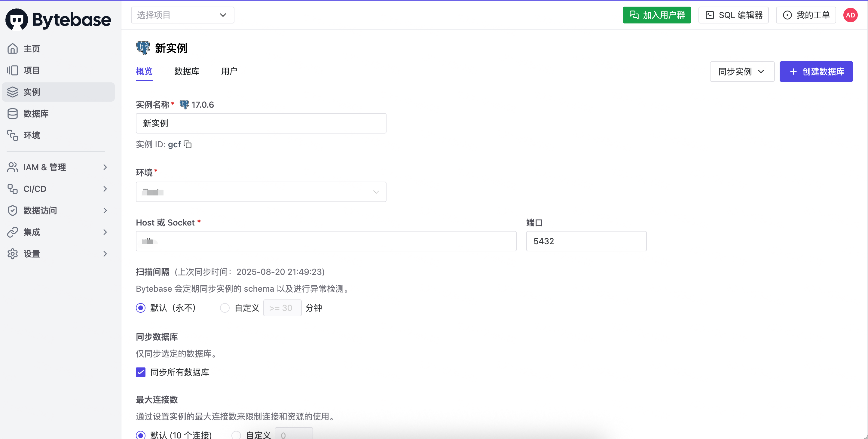Open the 主页 home icon in sidebar
Image resolution: width=868 pixels, height=439 pixels.
click(x=12, y=48)
